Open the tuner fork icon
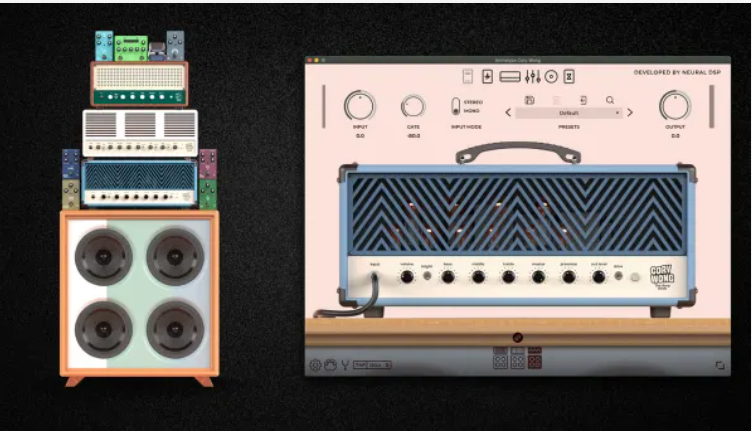 tap(345, 365)
